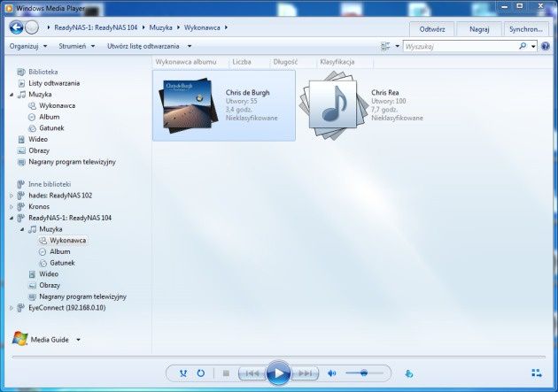
Task: Open the Organizuj menu
Action: point(28,46)
